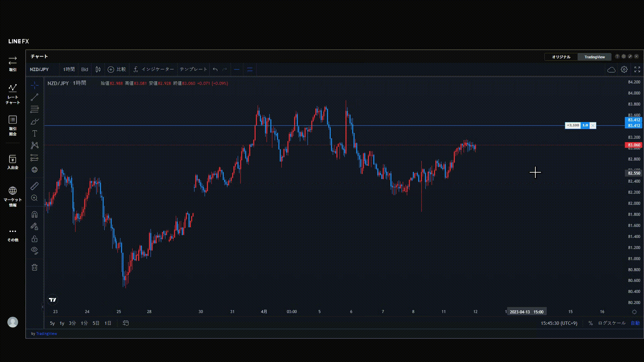Open the emoji icons tool
644x362 pixels.
[35, 170]
